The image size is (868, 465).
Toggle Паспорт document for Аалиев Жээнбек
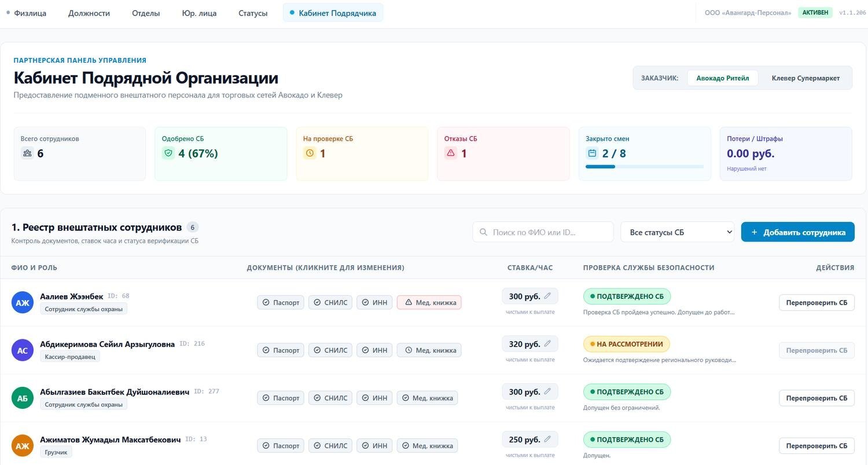(x=281, y=302)
